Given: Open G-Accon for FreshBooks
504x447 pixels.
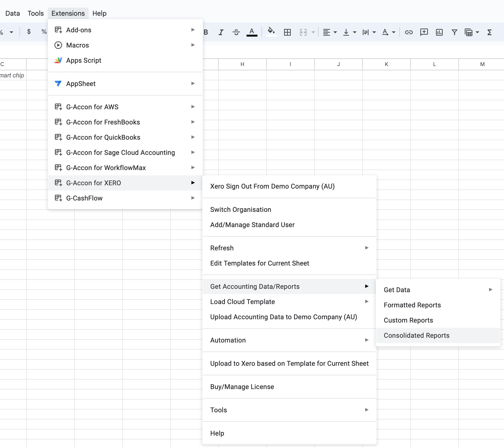Looking at the screenshot, I should point(125,122).
